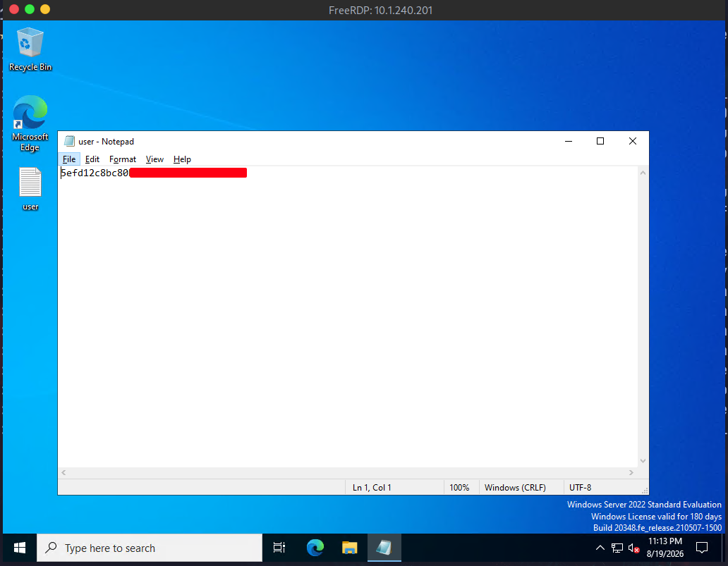Click the green button of FreeRDP window
The height and width of the screenshot is (566, 728).
coord(30,9)
